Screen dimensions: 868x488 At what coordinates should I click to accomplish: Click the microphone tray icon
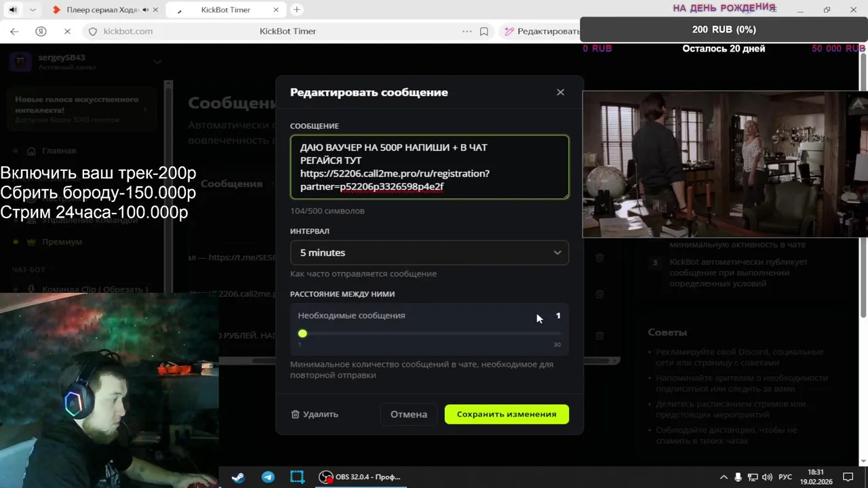click(738, 477)
